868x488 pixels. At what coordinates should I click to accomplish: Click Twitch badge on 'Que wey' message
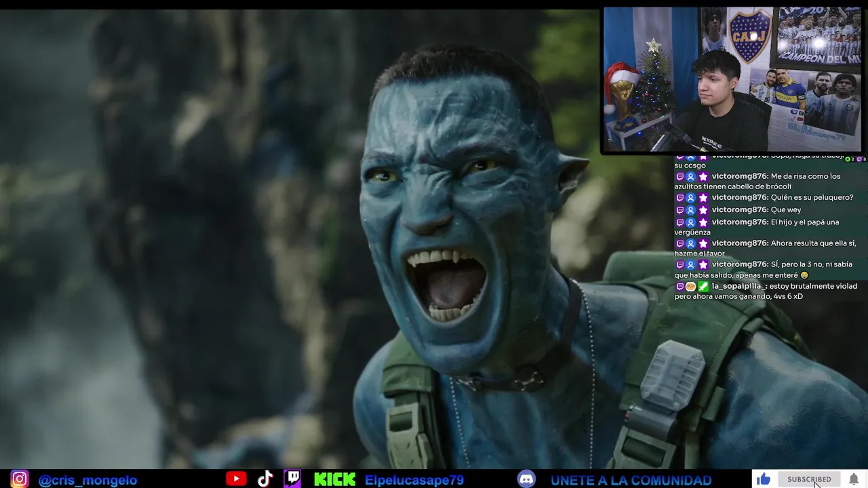coord(680,209)
